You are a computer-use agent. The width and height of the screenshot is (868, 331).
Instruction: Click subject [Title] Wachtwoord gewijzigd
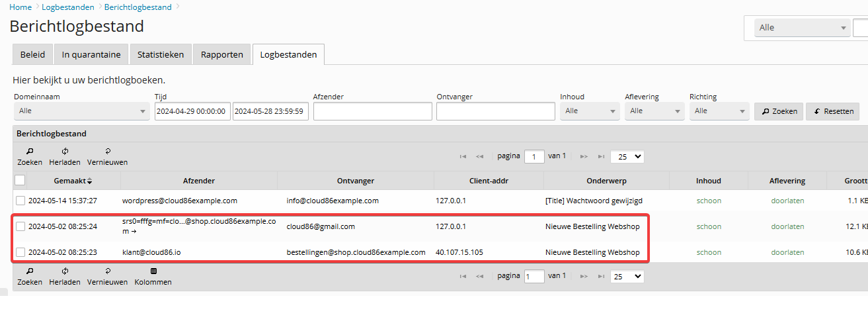pos(594,201)
